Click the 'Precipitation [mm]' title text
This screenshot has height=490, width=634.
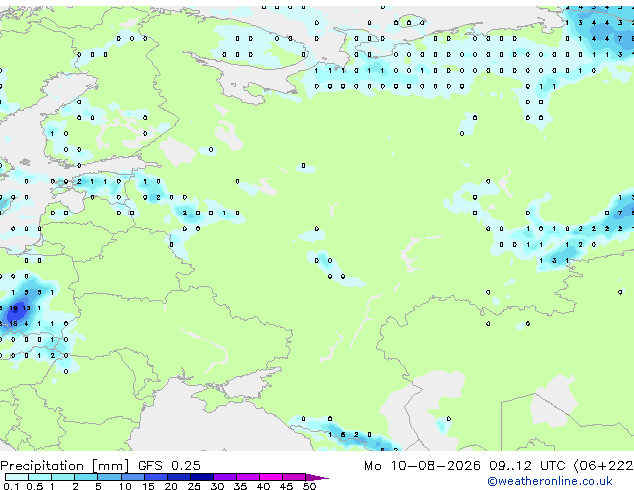pyautogui.click(x=65, y=466)
